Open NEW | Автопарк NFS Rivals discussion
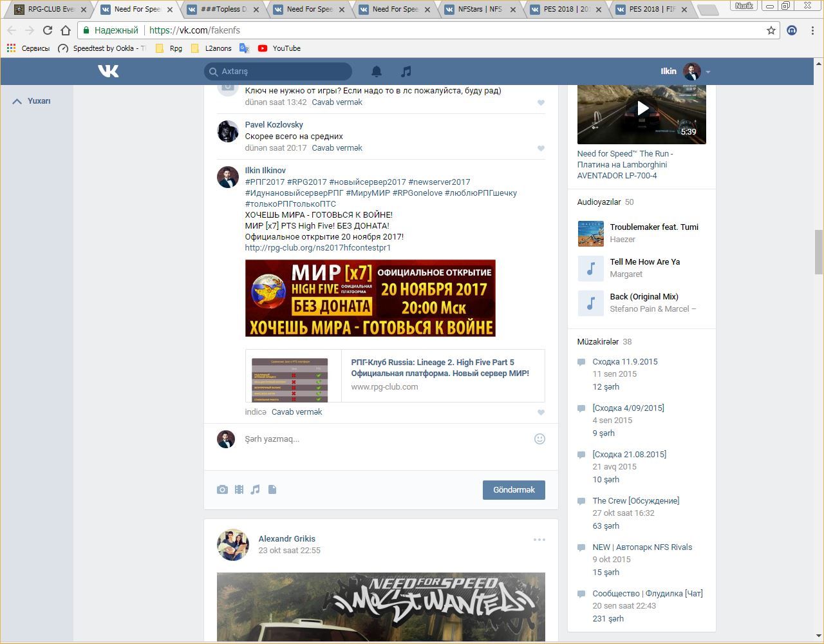The image size is (824, 644). 642,547
